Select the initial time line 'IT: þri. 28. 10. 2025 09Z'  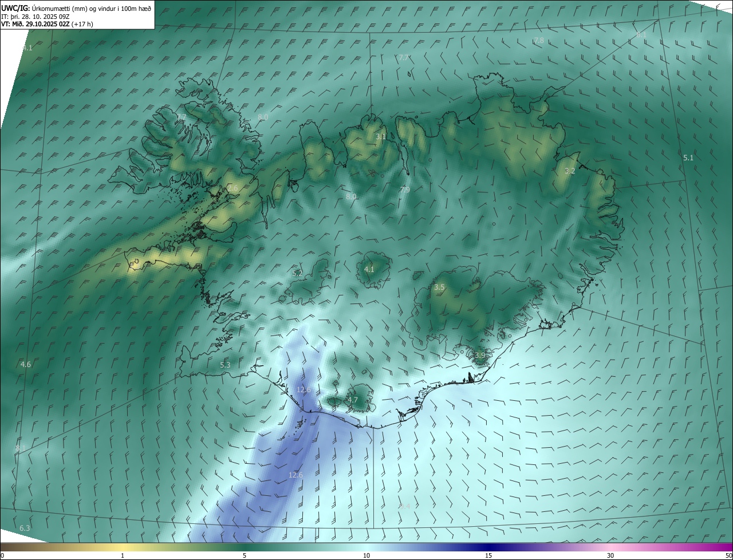click(36, 16)
